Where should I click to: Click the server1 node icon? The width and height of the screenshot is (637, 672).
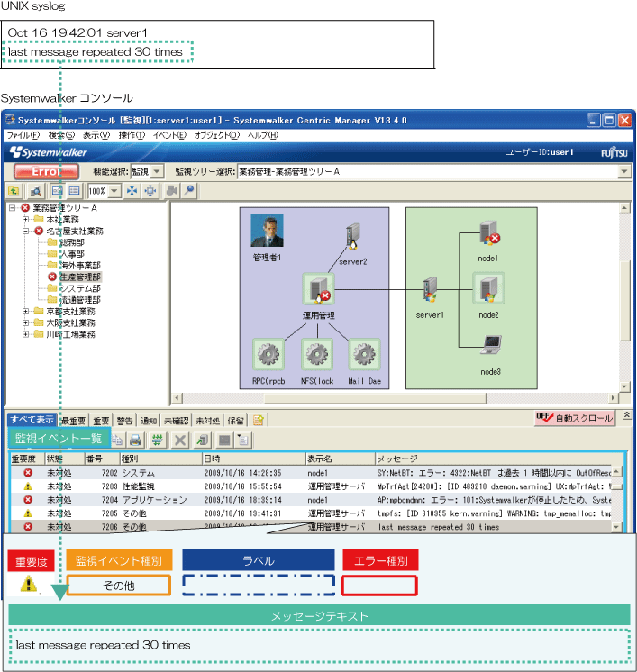pos(430,289)
